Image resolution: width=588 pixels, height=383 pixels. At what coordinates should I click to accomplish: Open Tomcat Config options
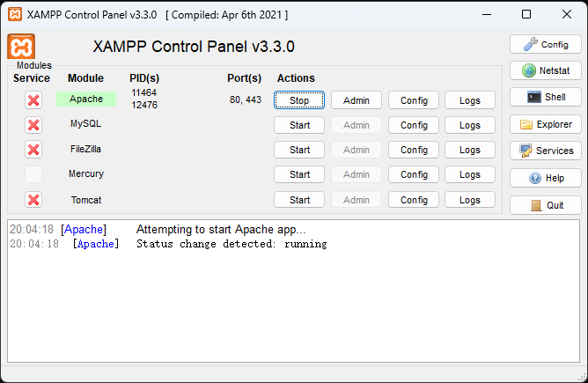pos(414,200)
